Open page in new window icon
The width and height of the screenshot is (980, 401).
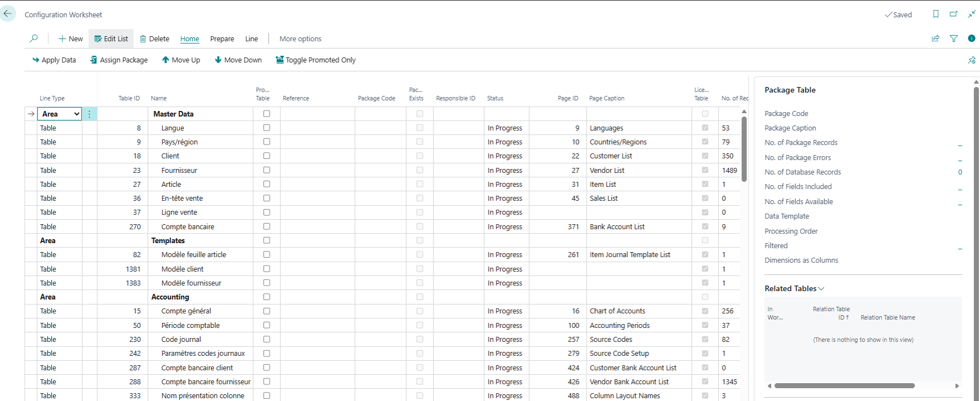pos(953,15)
